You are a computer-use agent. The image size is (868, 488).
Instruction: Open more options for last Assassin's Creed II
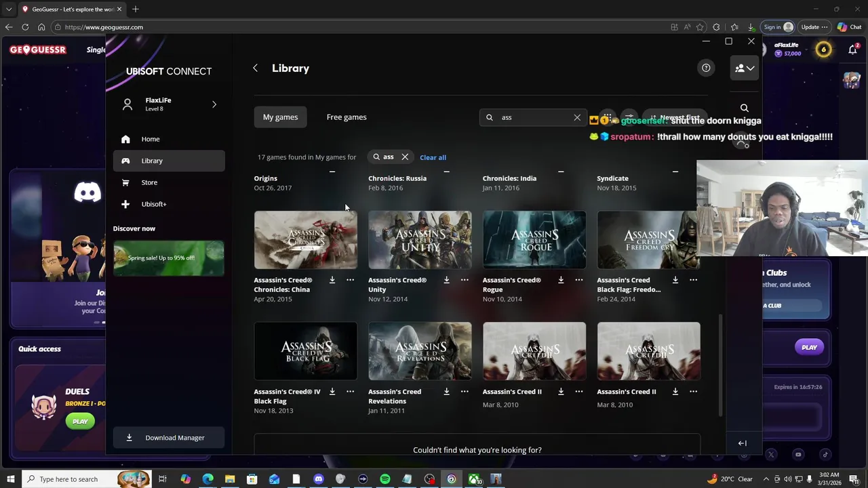pos(693,391)
